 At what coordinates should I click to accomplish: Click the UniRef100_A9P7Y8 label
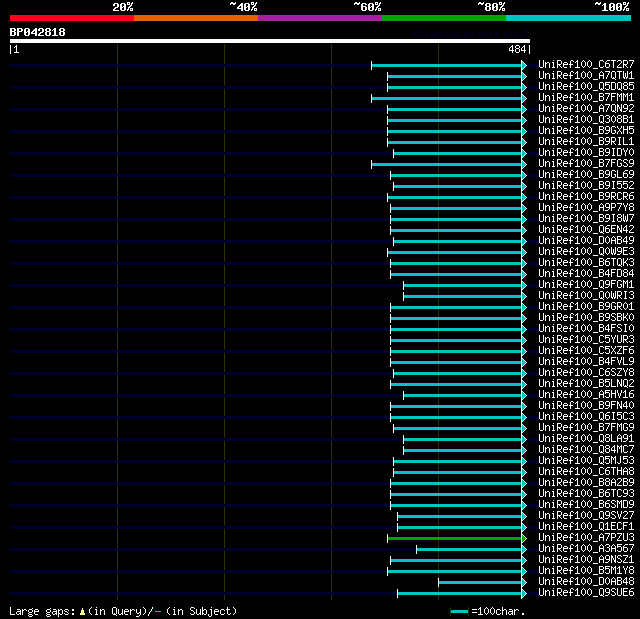click(x=586, y=208)
